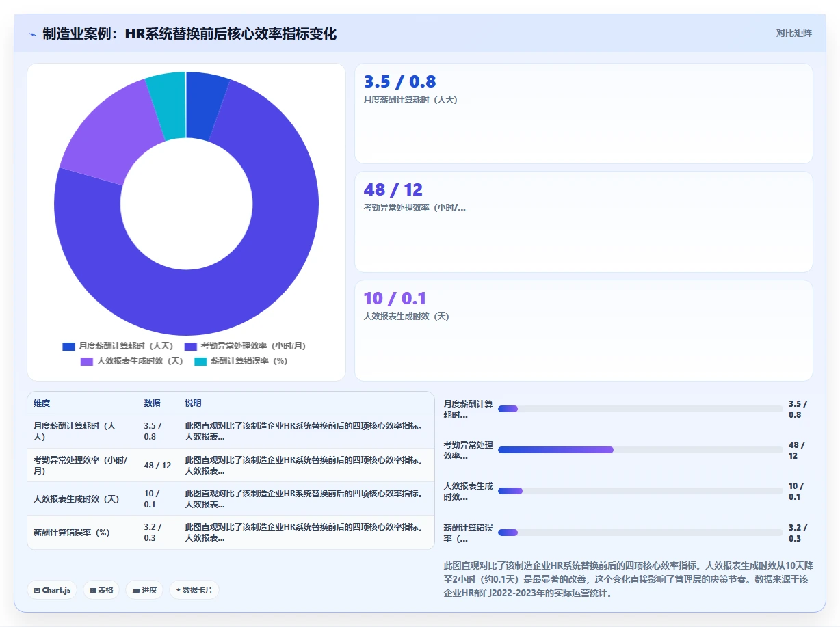Click the 数据 column header
Viewport: 840px width, 627px height.
(152, 403)
